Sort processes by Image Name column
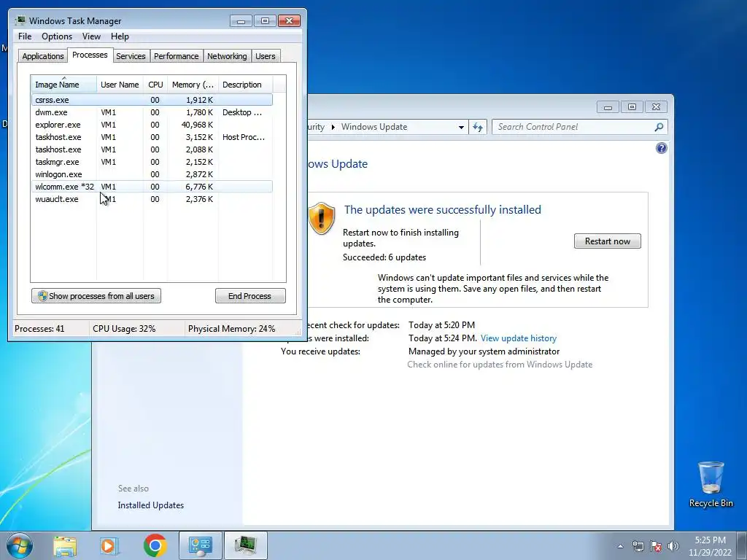747x560 pixels. [64, 85]
